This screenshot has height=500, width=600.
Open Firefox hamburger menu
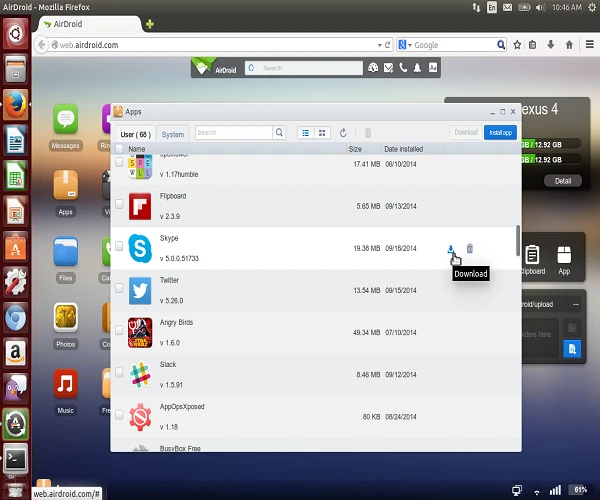click(x=587, y=45)
